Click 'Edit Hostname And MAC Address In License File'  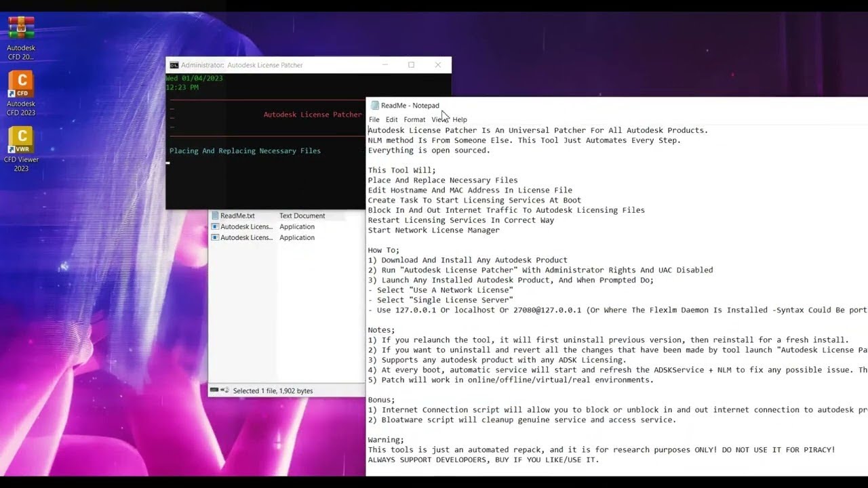coord(470,190)
